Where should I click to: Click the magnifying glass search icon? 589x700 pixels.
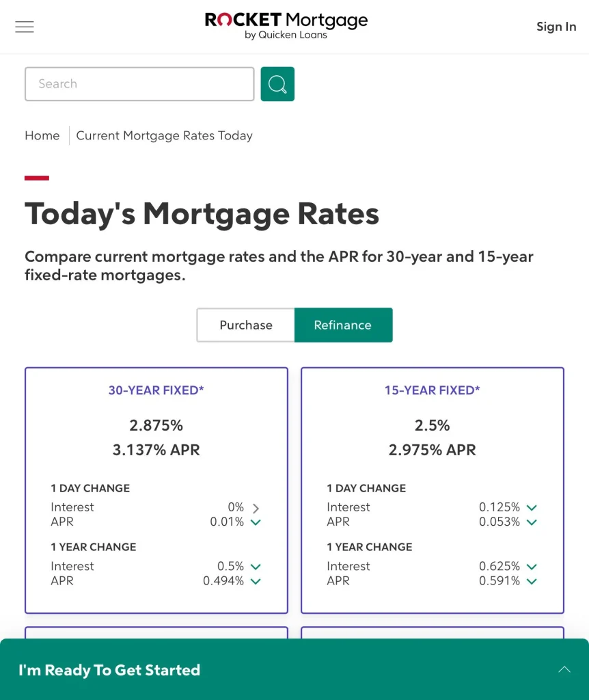point(277,83)
